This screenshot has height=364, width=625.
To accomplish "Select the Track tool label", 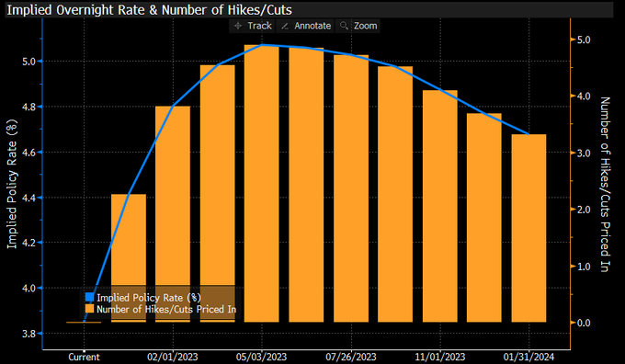I will point(259,26).
